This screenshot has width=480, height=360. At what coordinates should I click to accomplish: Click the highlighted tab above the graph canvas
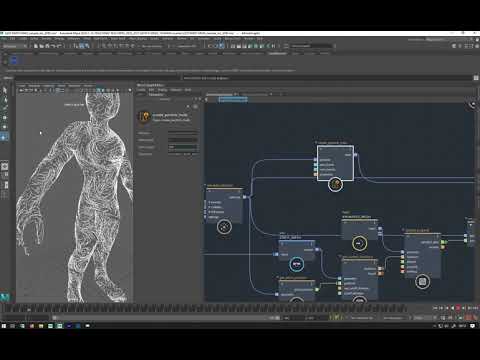coord(233,99)
